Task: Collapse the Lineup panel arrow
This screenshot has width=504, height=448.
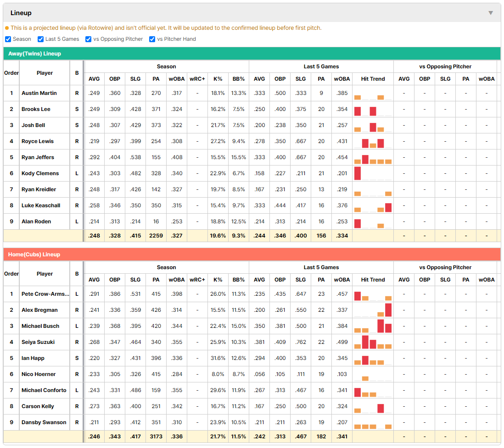Action: click(491, 13)
